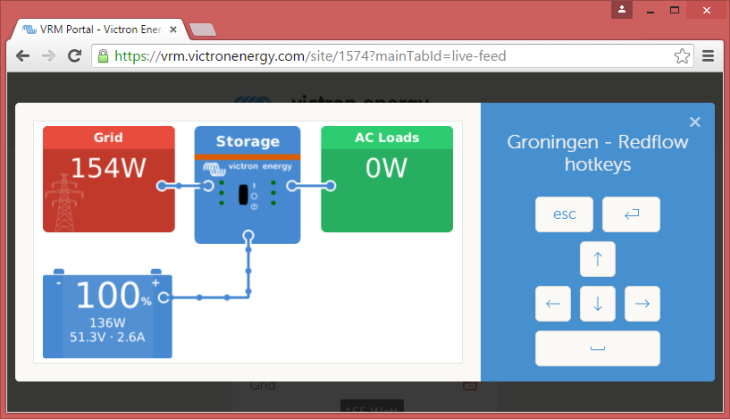The image size is (730, 419).
Task: Close the Redflow hotkeys panel
Action: [695, 122]
